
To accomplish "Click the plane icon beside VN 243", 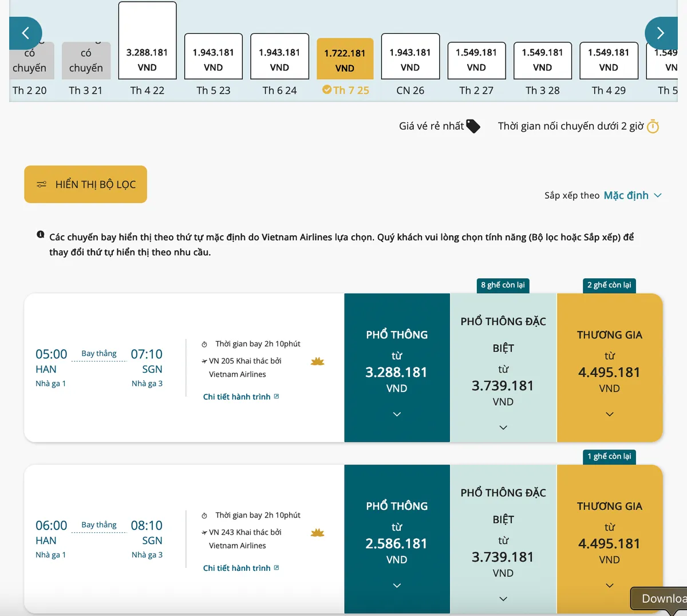I will point(204,532).
